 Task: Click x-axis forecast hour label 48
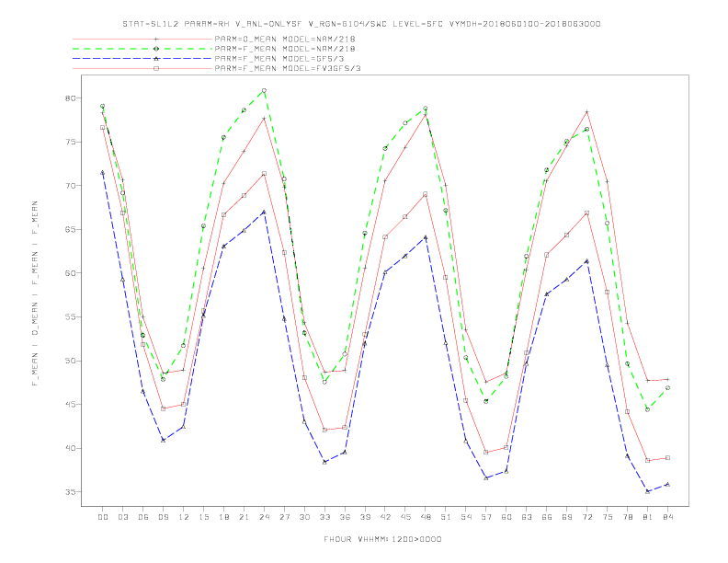click(426, 517)
